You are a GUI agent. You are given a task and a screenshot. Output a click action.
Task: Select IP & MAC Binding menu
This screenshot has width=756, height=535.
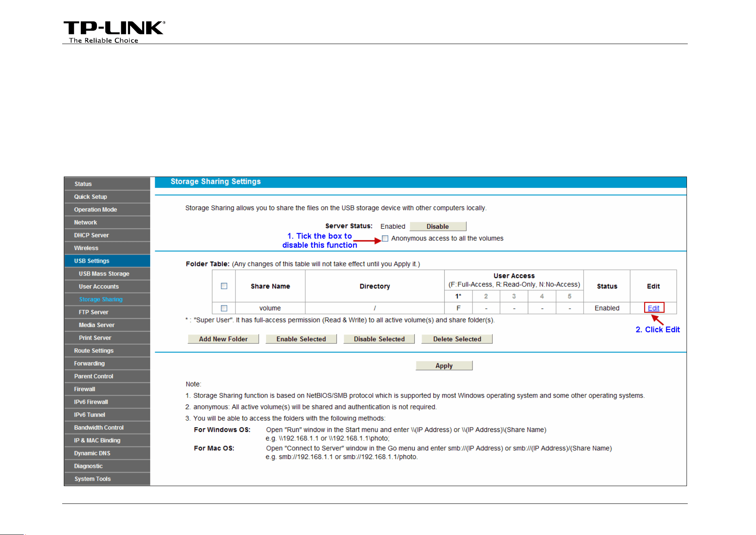pyautogui.click(x=107, y=440)
